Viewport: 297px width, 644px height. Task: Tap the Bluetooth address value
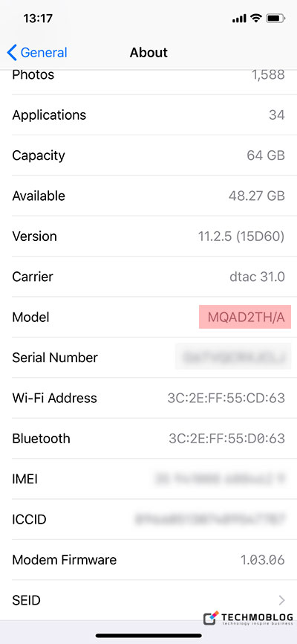[227, 439]
